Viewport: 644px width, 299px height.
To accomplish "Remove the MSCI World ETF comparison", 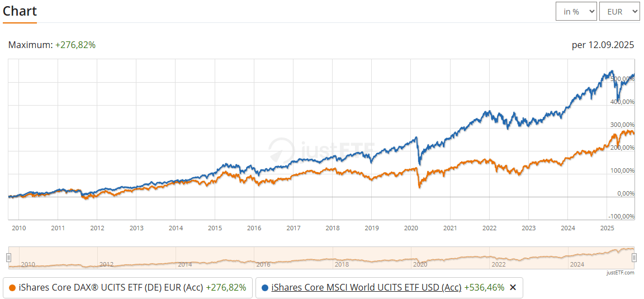I will click(x=513, y=287).
